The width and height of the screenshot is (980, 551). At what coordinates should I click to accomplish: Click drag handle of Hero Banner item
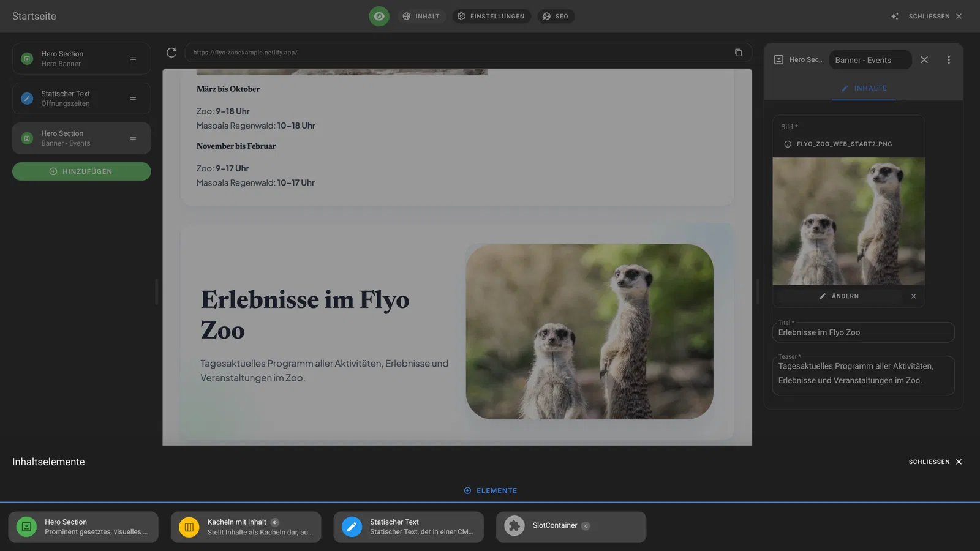[133, 59]
